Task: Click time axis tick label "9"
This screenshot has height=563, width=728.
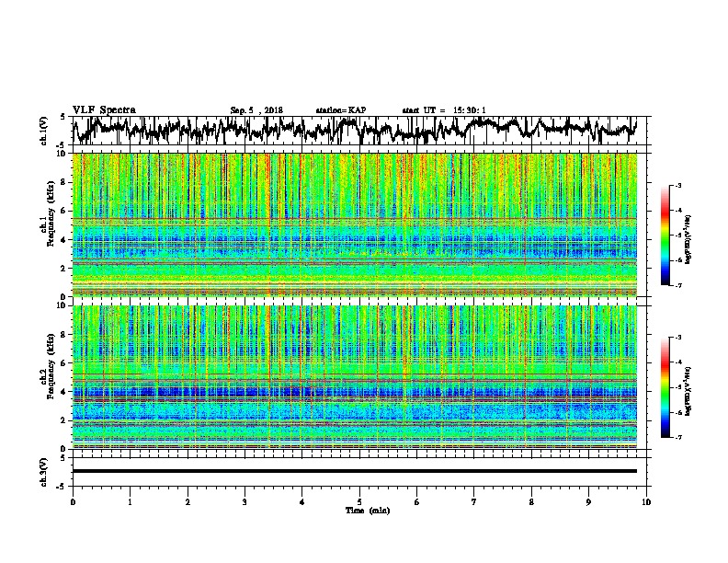Action: click(588, 502)
